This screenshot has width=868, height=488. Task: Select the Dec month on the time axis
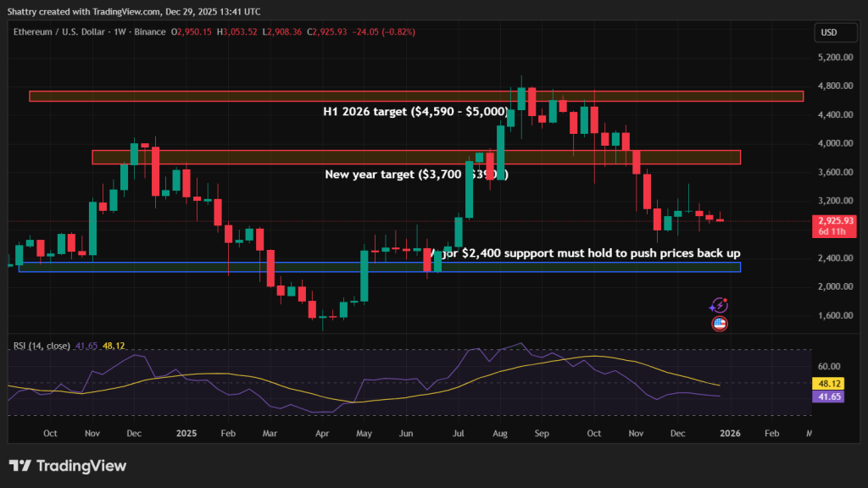(677, 433)
